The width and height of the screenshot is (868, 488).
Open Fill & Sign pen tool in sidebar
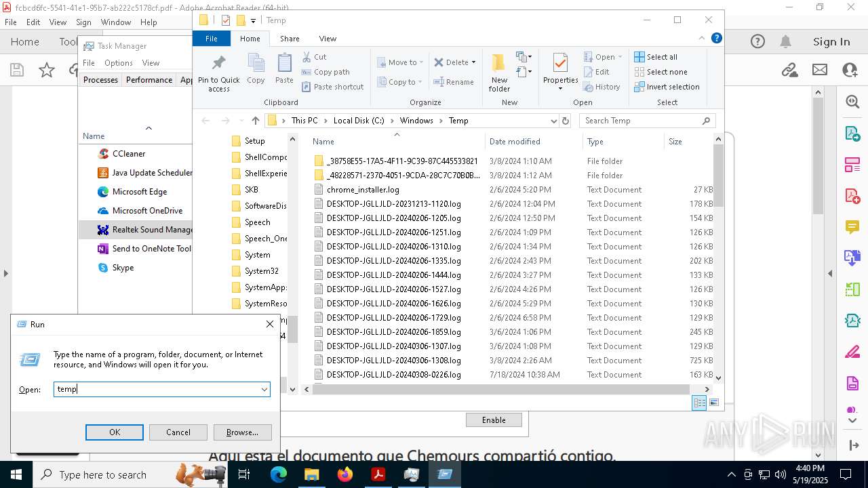pyautogui.click(x=852, y=352)
